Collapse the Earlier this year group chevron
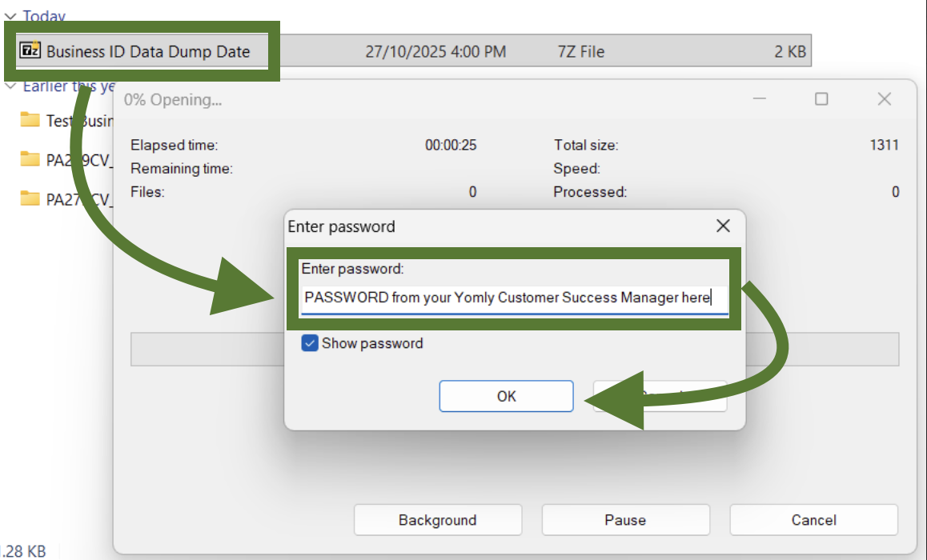 10,86
